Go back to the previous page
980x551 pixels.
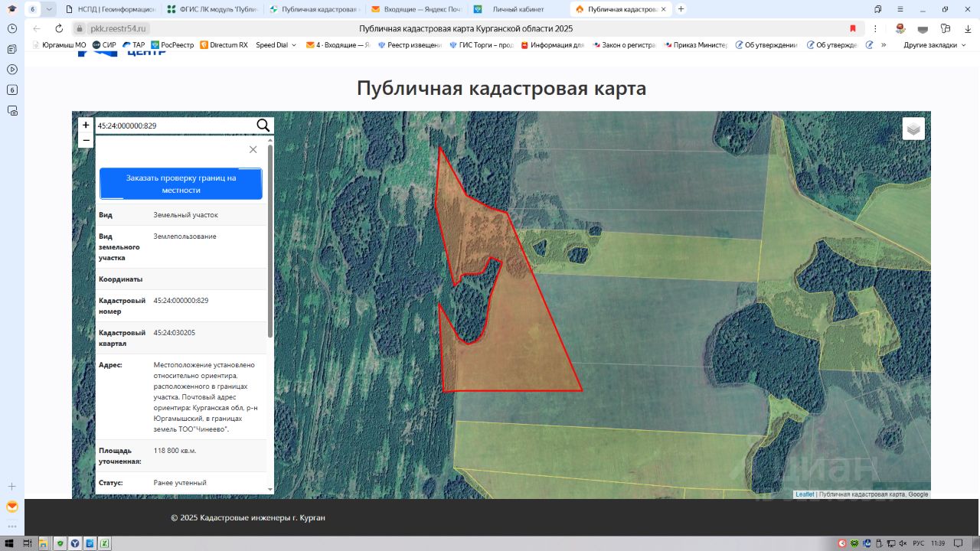click(37, 28)
